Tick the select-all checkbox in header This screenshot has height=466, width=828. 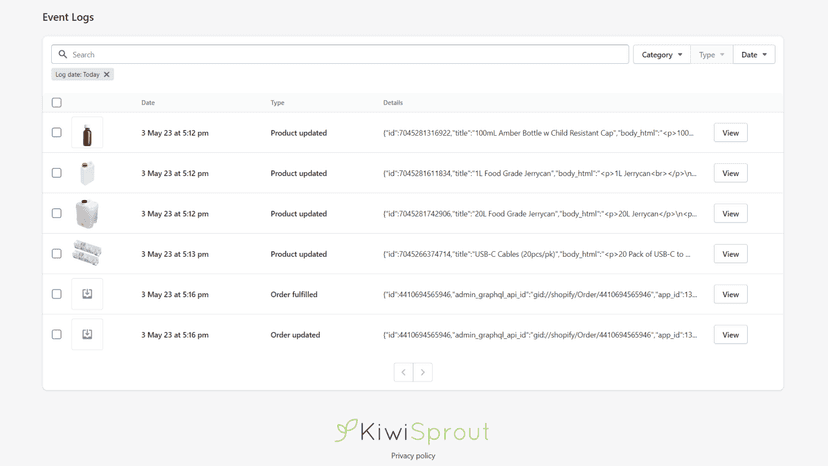click(57, 102)
